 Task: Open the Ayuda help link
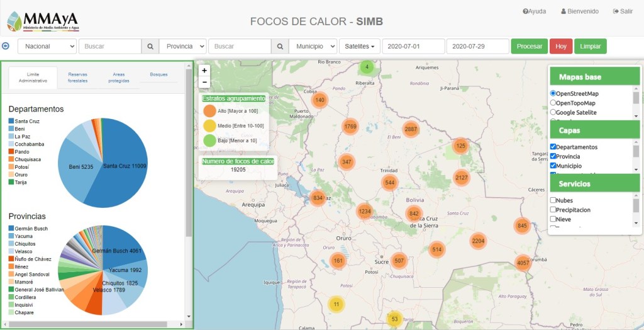click(x=534, y=11)
